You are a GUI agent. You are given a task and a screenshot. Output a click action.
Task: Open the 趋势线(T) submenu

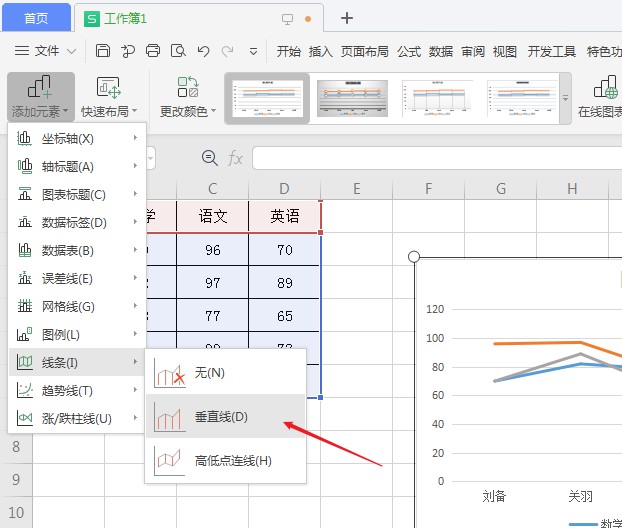(x=77, y=390)
